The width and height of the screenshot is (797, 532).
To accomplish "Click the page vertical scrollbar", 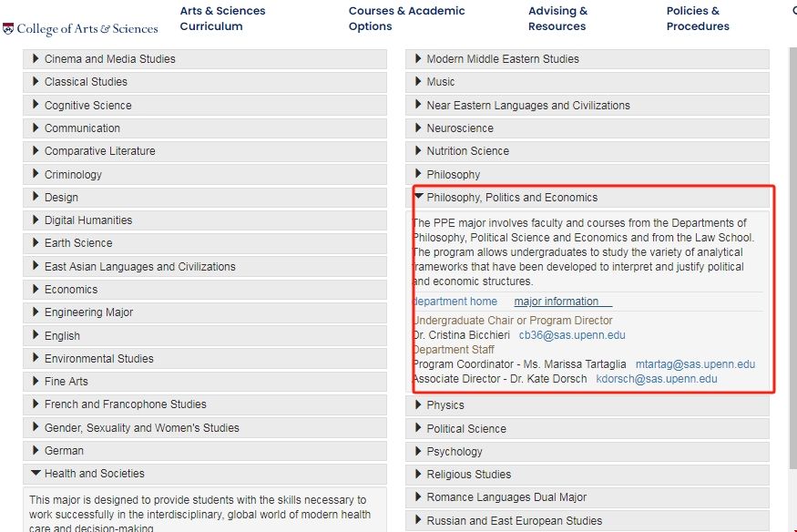I will (x=792, y=273).
